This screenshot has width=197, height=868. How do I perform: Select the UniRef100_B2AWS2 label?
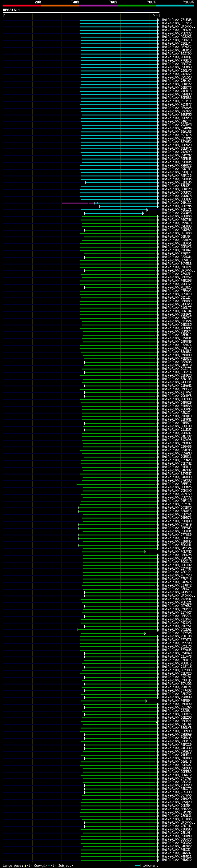[x=176, y=352]
